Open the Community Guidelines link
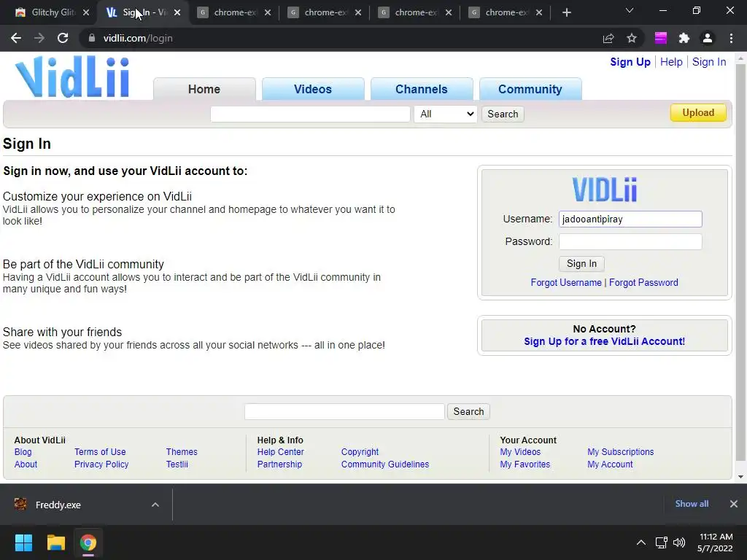This screenshot has height=560, width=747. [385, 464]
